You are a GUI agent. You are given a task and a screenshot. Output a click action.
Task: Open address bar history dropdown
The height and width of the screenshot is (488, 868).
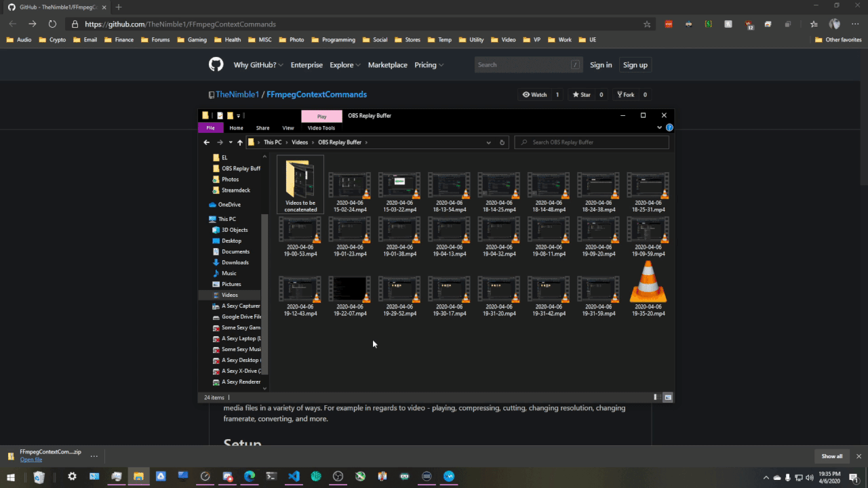coord(488,142)
